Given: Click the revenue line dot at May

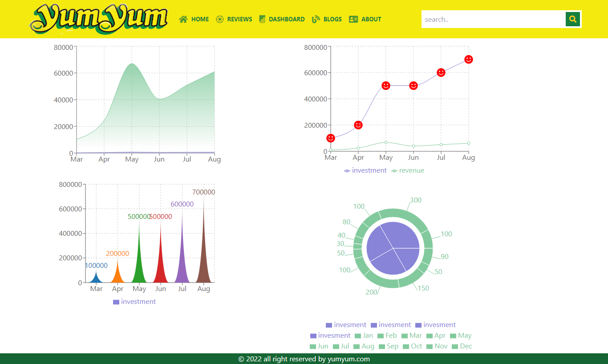Looking at the screenshot, I should pos(386,142).
